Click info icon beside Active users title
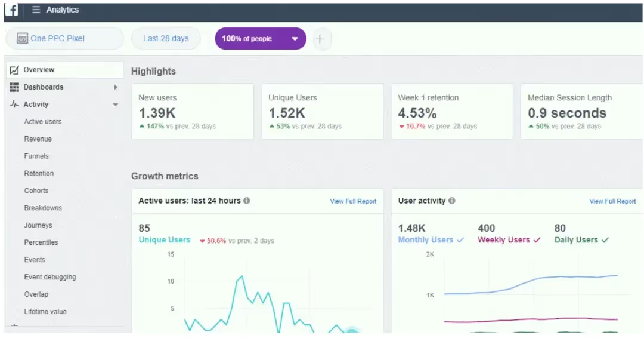This screenshot has height=338, width=644. pyautogui.click(x=247, y=201)
